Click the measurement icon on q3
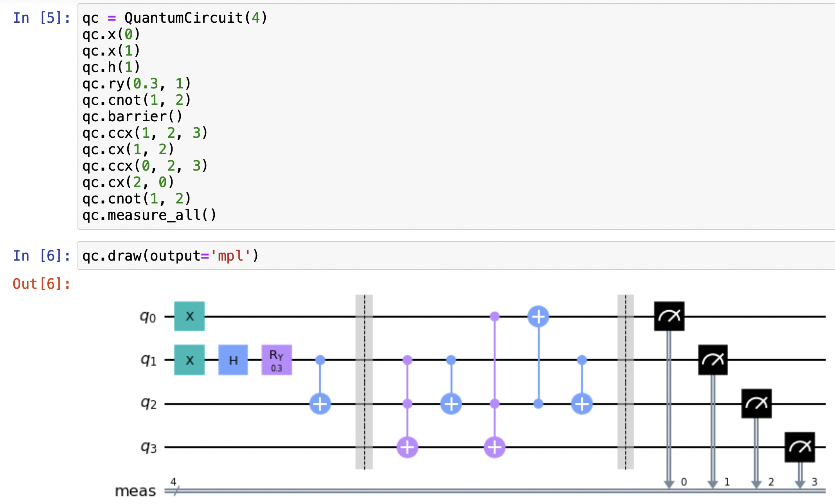The width and height of the screenshot is (835, 504). 800,447
